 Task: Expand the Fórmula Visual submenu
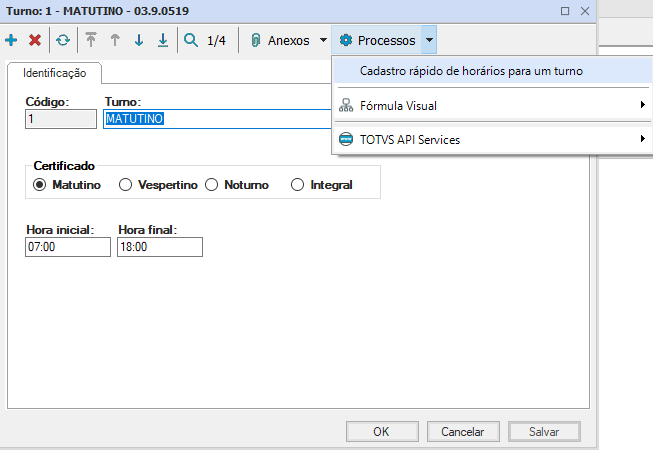click(x=490, y=105)
